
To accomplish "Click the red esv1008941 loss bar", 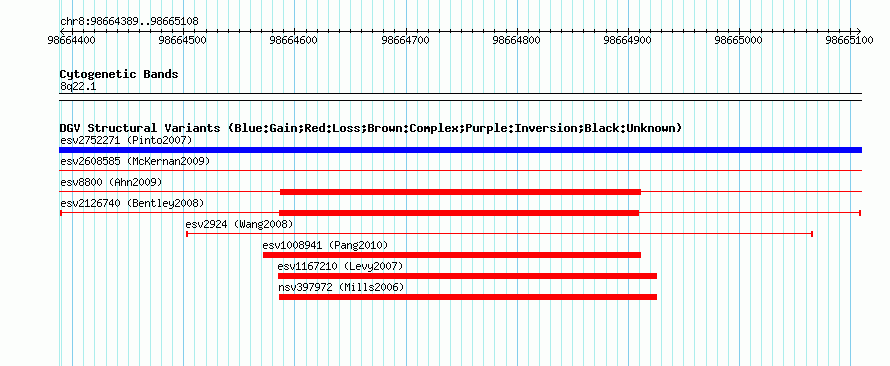I will click(x=452, y=255).
